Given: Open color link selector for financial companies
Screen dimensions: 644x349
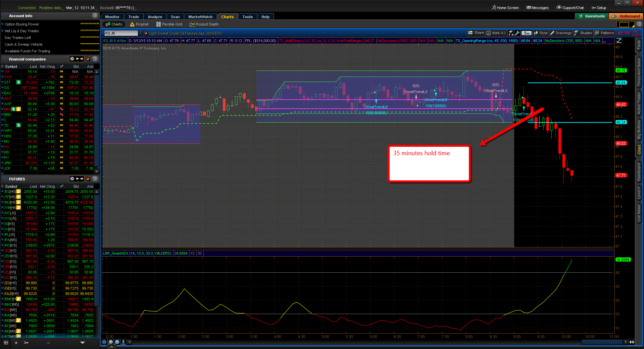Looking at the screenshot, I should point(88,59).
